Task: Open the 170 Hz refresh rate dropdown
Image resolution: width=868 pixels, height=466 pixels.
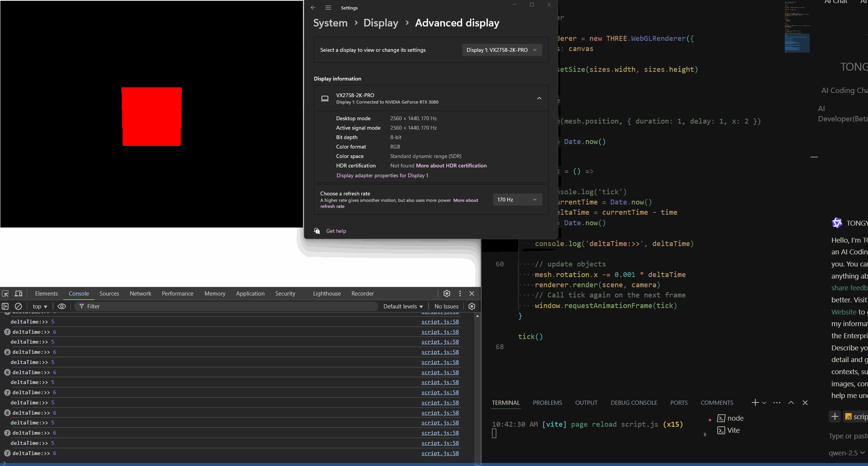Action: [517, 200]
